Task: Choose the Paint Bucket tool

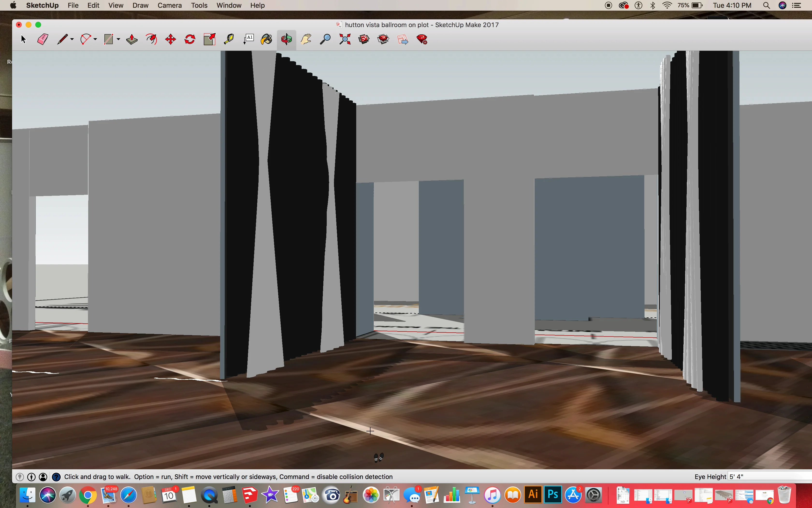Action: coord(267,40)
